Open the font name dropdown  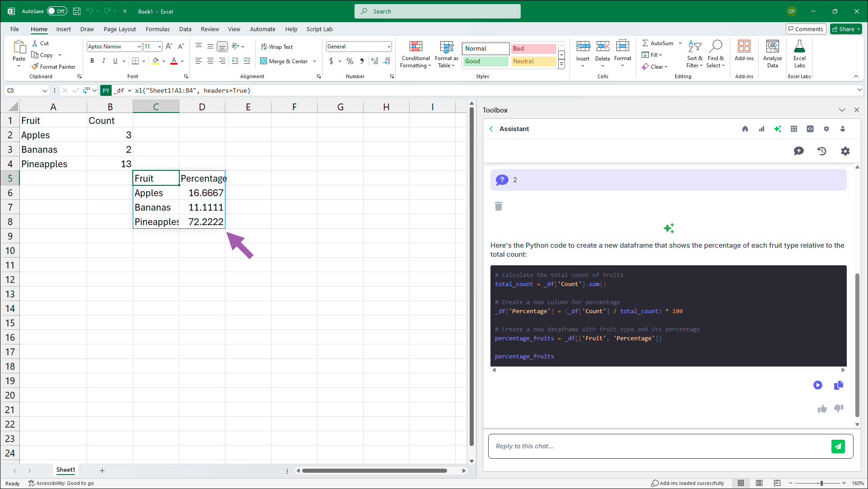(139, 47)
